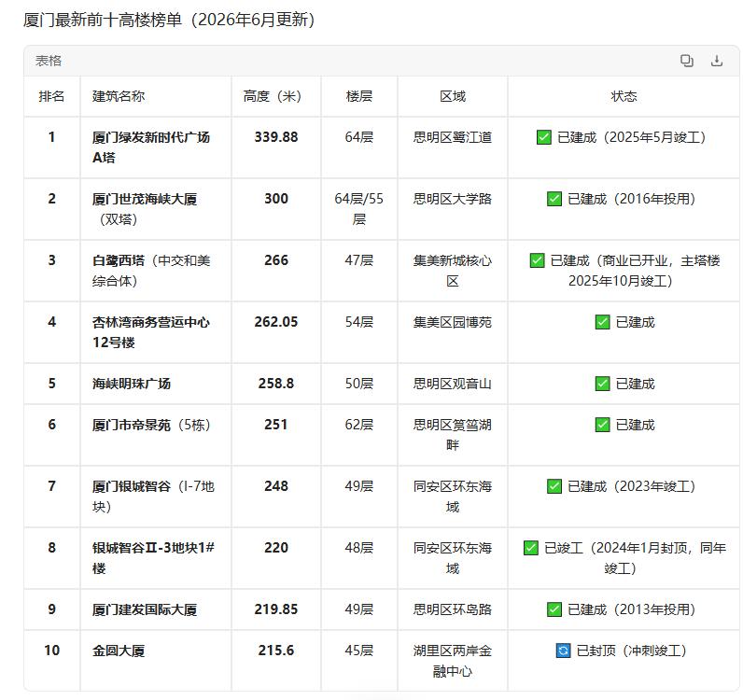Click the green check icon beside 已建成（2016年投用）
Image resolution: width=743 pixels, height=700 pixels.
[x=554, y=199]
